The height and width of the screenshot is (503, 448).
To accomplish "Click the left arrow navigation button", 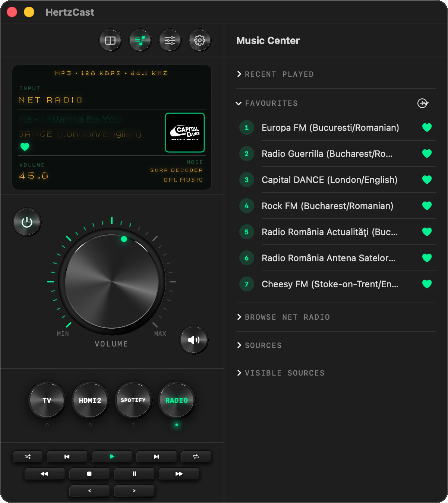I will [89, 491].
